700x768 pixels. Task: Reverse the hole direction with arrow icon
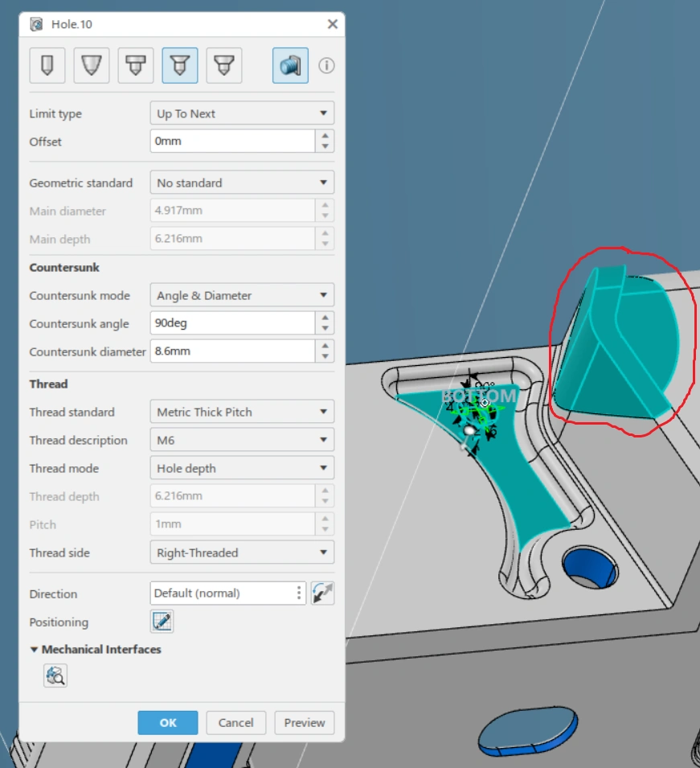point(323,593)
